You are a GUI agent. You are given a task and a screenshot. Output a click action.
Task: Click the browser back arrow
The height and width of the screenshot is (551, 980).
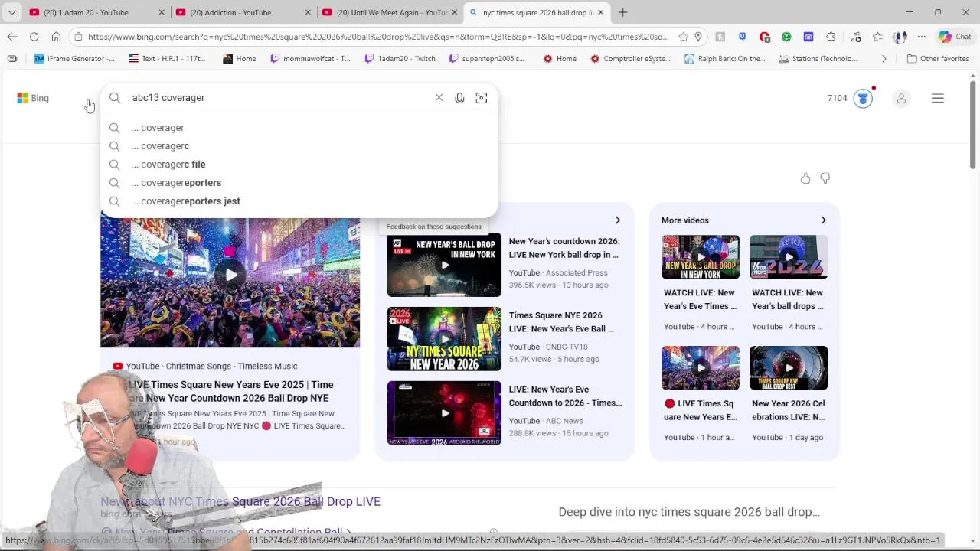(12, 37)
